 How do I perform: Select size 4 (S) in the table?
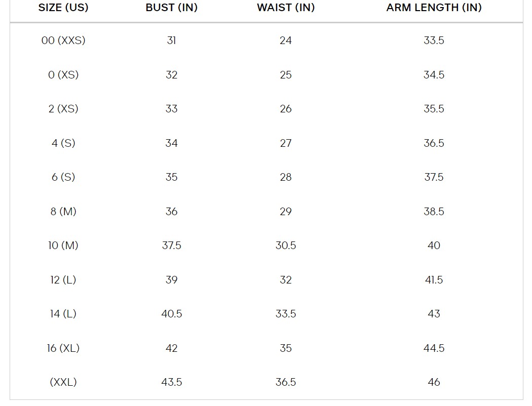pos(63,143)
